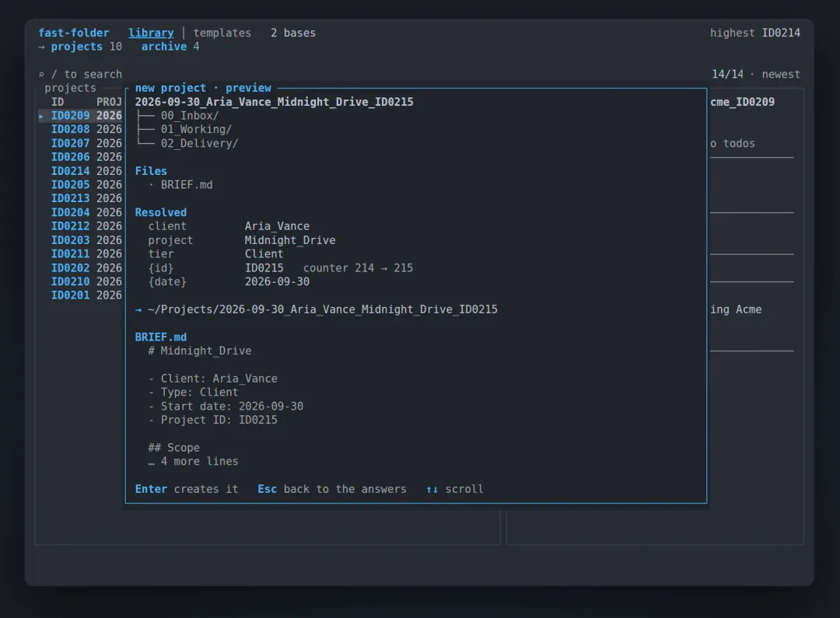The width and height of the screenshot is (840, 618).
Task: Click Enter creates it hint
Action: [x=187, y=489]
